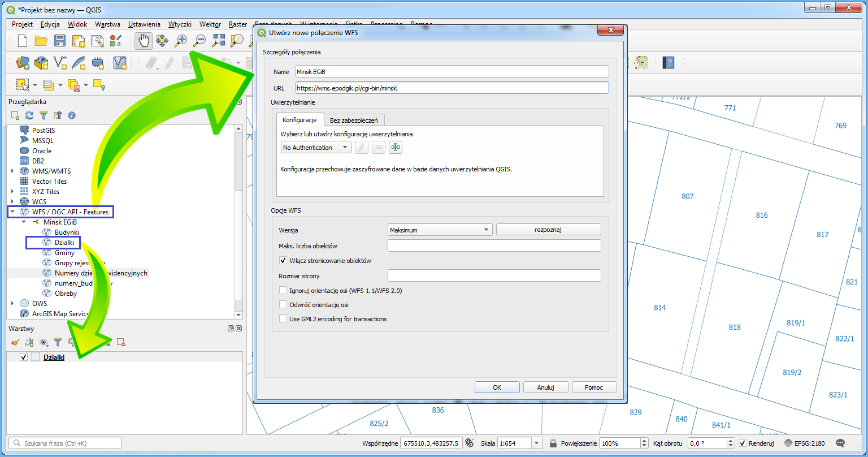
Task: Refresh the Przeglądarka browser panel
Action: click(29, 115)
